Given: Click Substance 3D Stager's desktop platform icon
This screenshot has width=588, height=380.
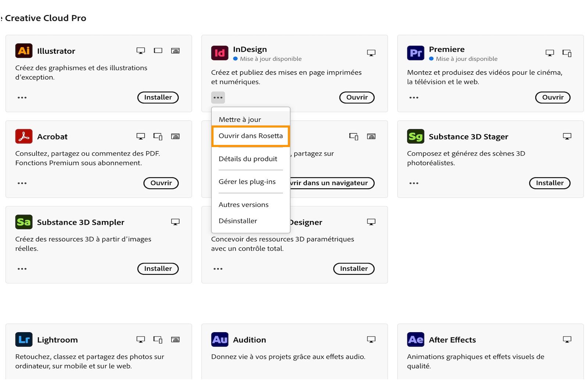Looking at the screenshot, I should pyautogui.click(x=567, y=136).
